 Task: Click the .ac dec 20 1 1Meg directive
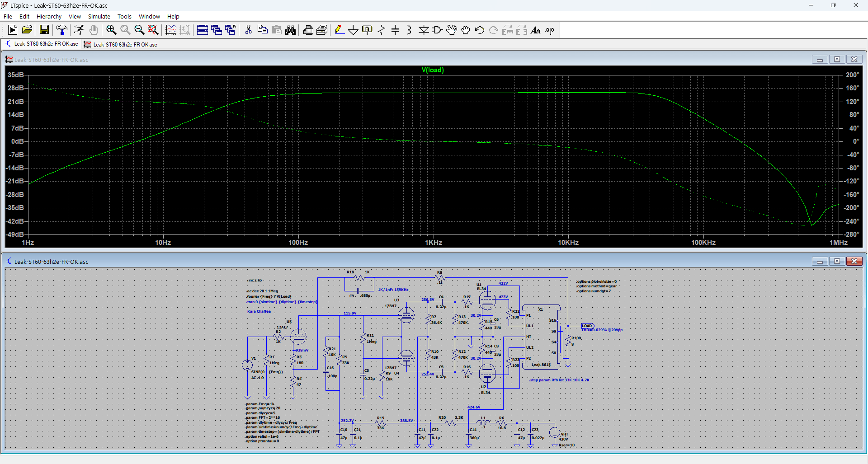pos(262,291)
